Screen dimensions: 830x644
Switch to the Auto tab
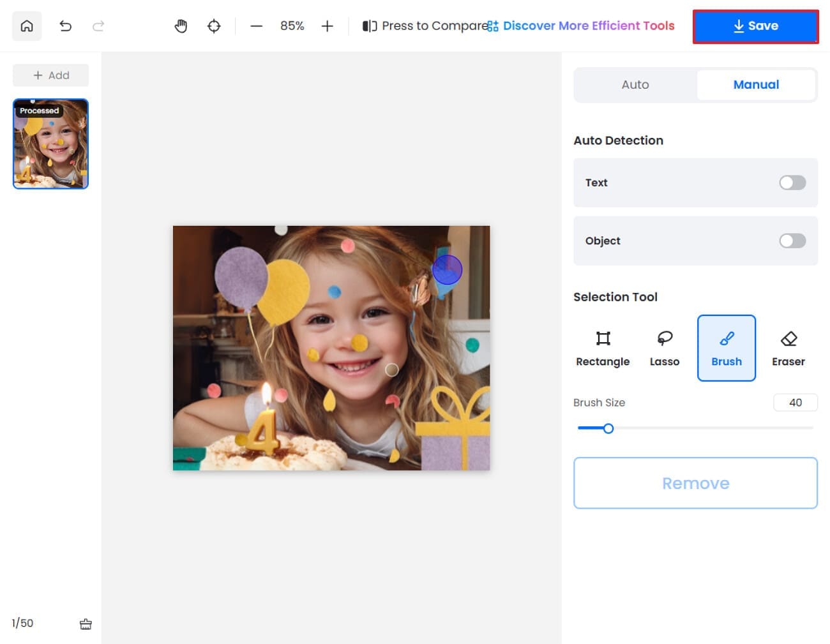pyautogui.click(x=635, y=85)
